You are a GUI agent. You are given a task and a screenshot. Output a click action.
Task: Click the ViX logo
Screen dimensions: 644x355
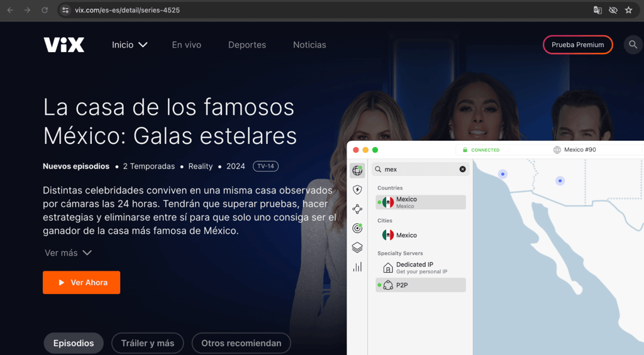64,45
